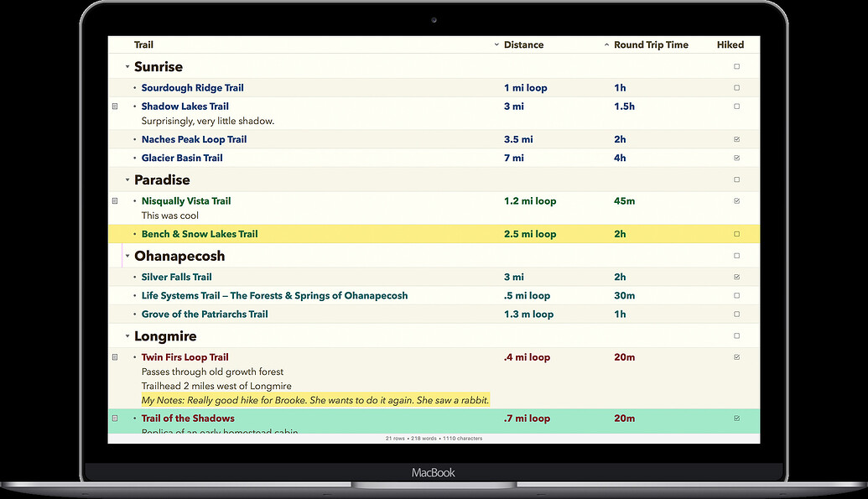Image resolution: width=868 pixels, height=499 pixels.
Task: Select the bullet next to Bench & Snow Lakes Trail
Action: (133, 234)
